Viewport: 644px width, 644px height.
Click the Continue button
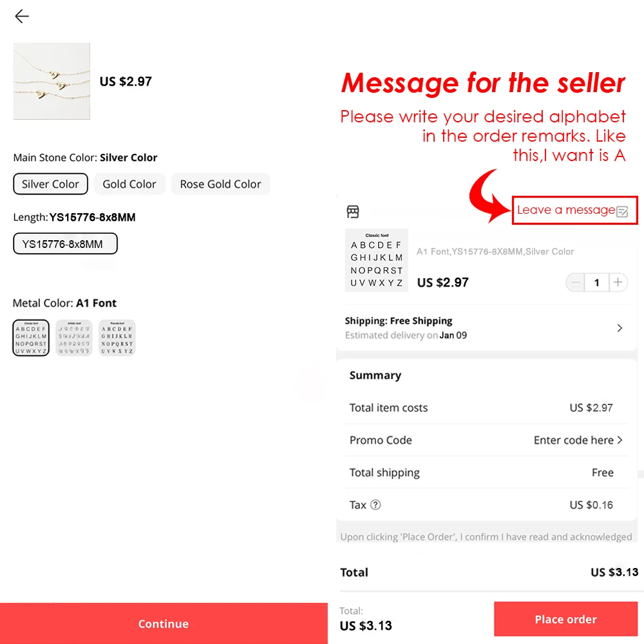tap(164, 623)
